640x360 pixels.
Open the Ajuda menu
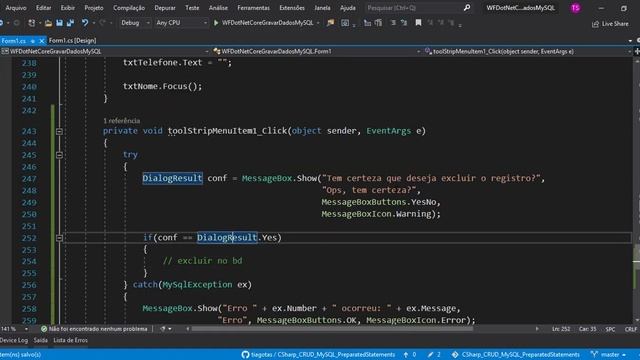click(x=347, y=8)
